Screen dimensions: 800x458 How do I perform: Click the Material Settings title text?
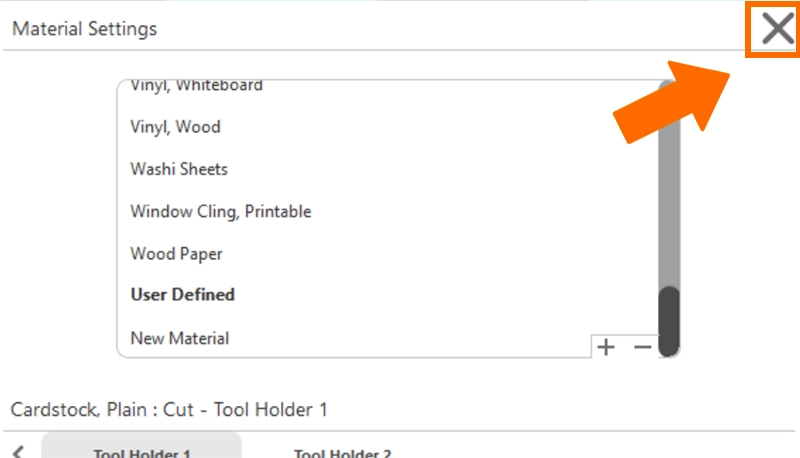pos(84,29)
